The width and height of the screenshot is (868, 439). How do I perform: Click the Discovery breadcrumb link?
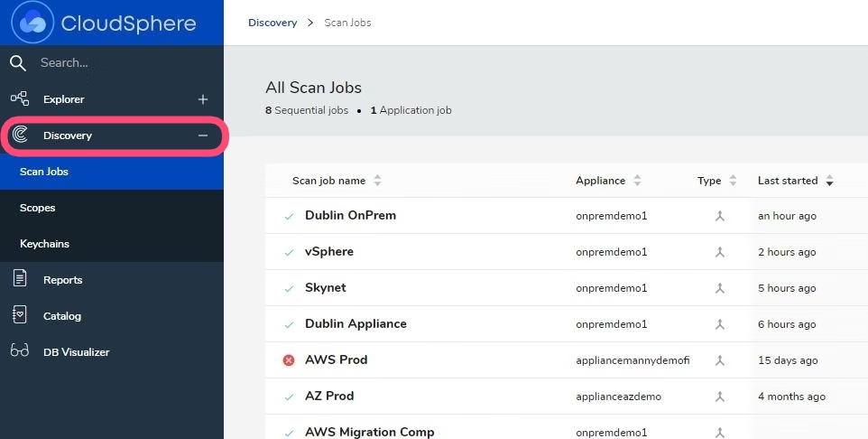[272, 23]
